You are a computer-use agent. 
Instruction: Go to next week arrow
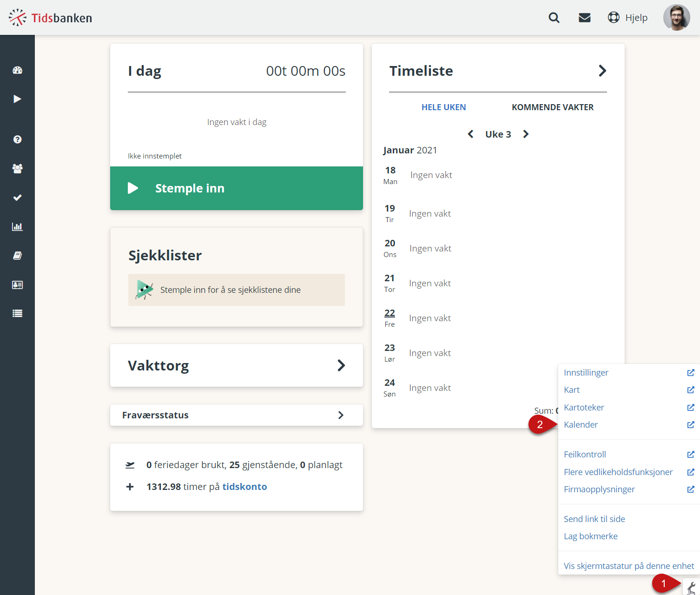coord(526,134)
